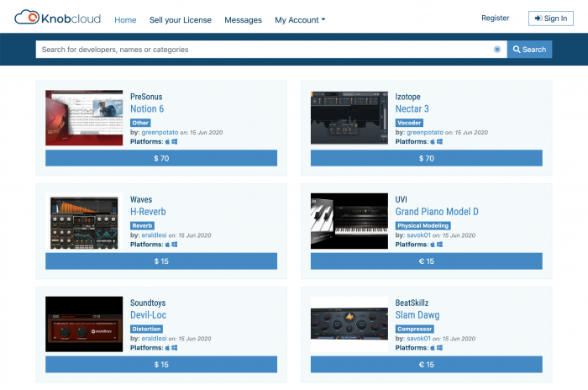Click the $ 70 price bar for Notion 6
Viewport: 588px width, 390px height.
(x=161, y=158)
